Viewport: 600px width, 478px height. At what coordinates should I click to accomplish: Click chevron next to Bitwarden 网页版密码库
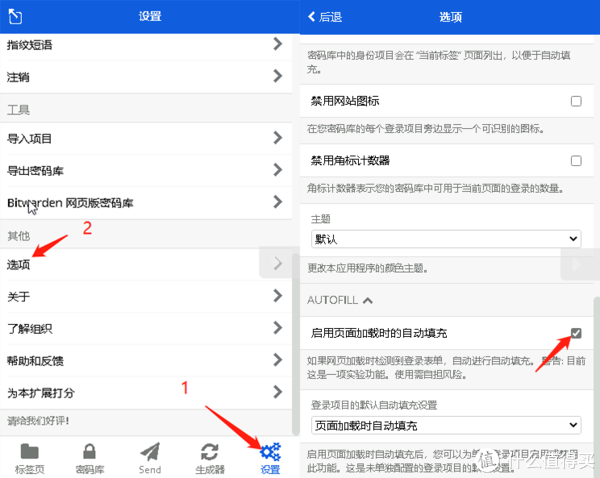point(278,202)
